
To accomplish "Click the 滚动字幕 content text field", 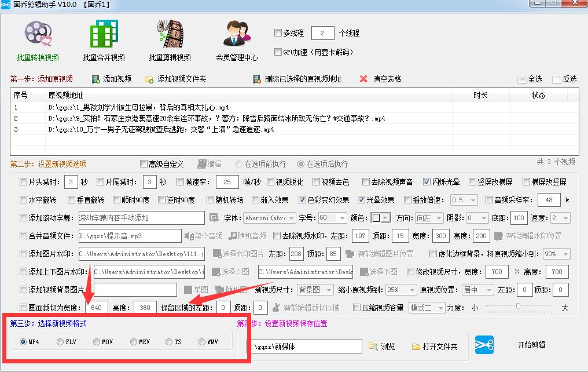I will [142, 218].
